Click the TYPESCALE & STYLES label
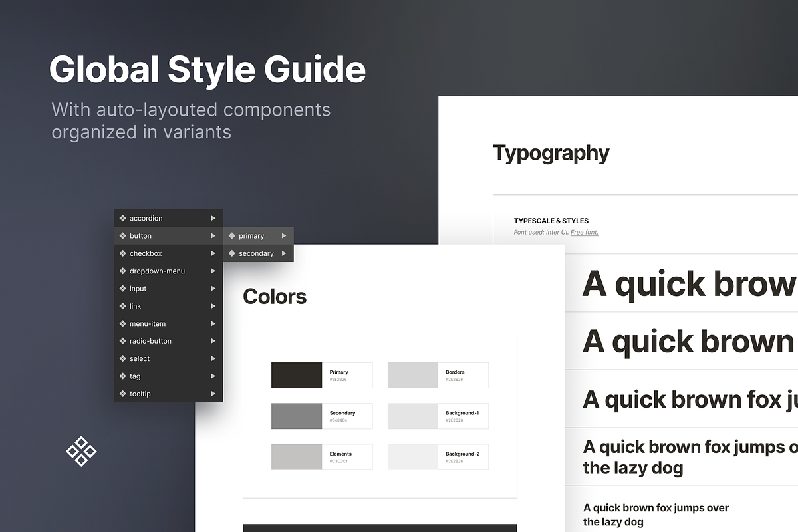 point(551,221)
